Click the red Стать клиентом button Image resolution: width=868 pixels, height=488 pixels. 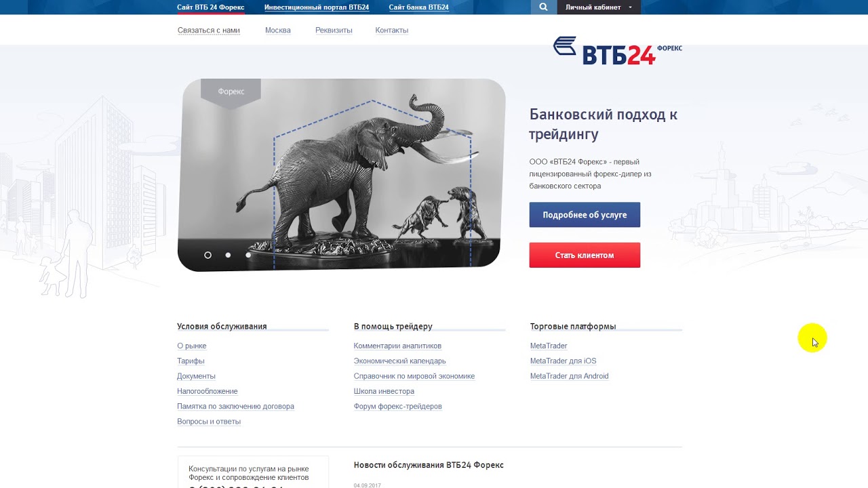click(585, 256)
